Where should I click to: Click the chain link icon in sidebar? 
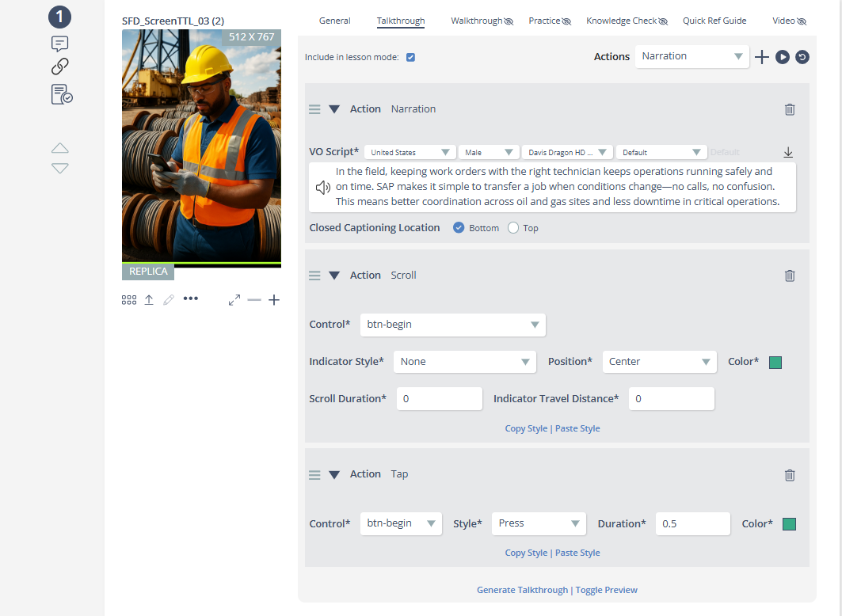click(x=59, y=67)
